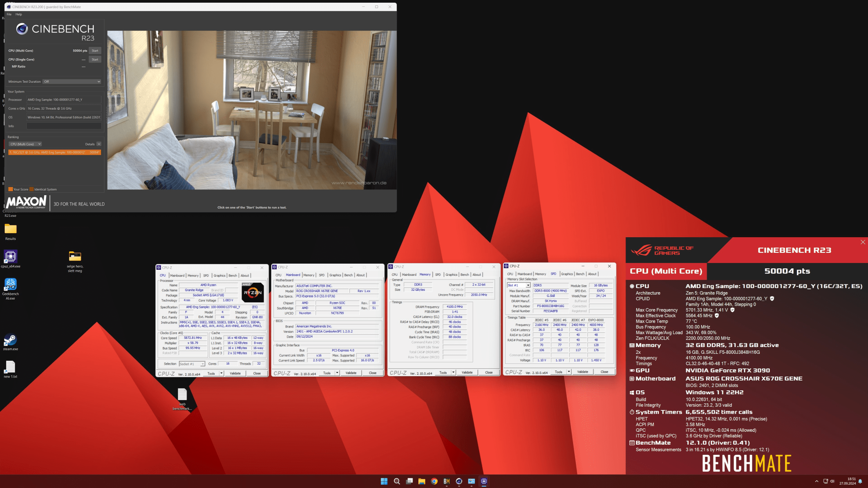The height and width of the screenshot is (488, 868).
Task: Click ROG CROSSHAIR X670E GENE model field
Action: point(322,291)
